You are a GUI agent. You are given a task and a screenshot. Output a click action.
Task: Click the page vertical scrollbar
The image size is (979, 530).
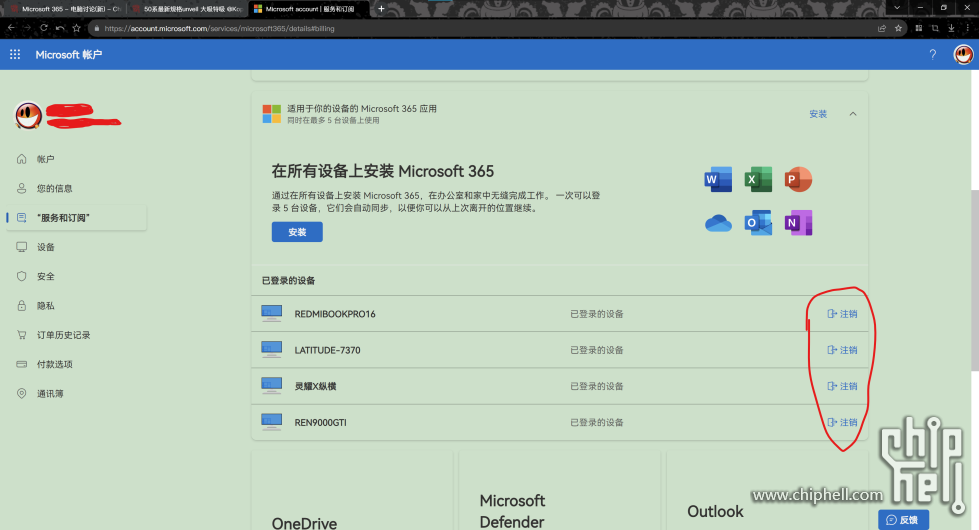click(975, 280)
